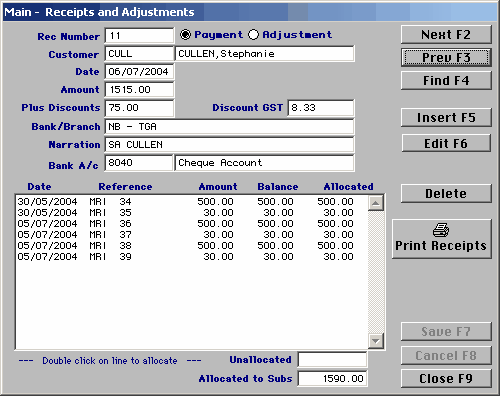Screen dimensions: 500x396
Task: Click the scroll down arrow in allocation list
Action: click(376, 341)
